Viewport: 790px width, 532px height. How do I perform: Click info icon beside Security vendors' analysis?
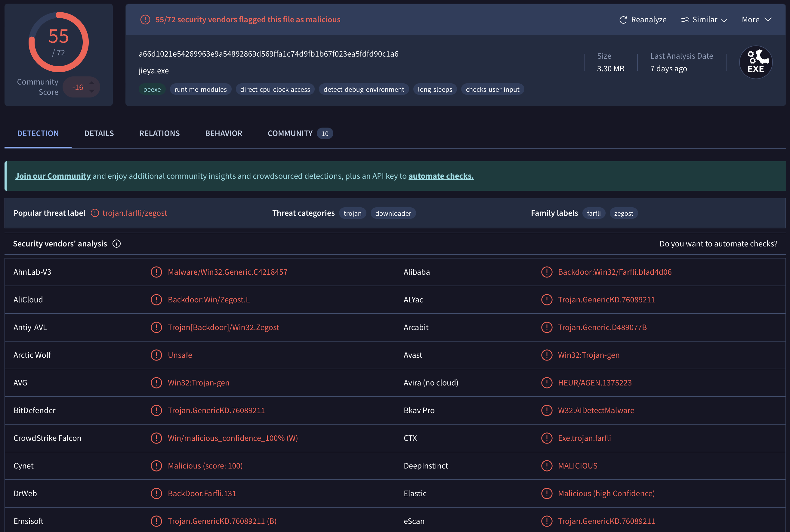point(116,244)
